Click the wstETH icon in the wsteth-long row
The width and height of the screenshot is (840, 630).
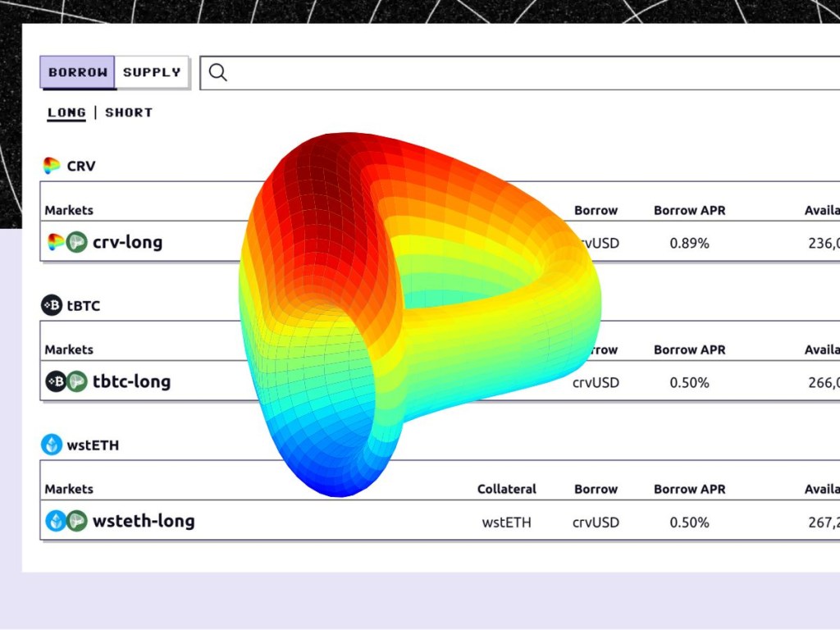(x=56, y=521)
